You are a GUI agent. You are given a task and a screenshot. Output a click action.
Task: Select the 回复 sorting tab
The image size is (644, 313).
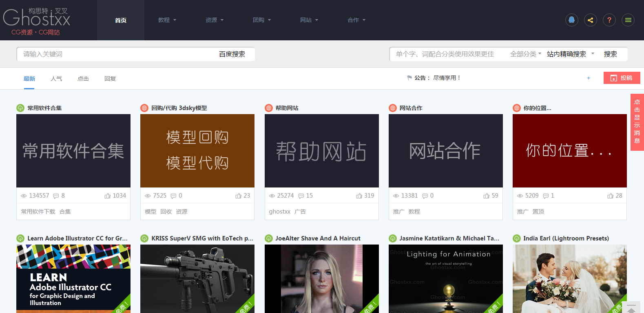[110, 79]
